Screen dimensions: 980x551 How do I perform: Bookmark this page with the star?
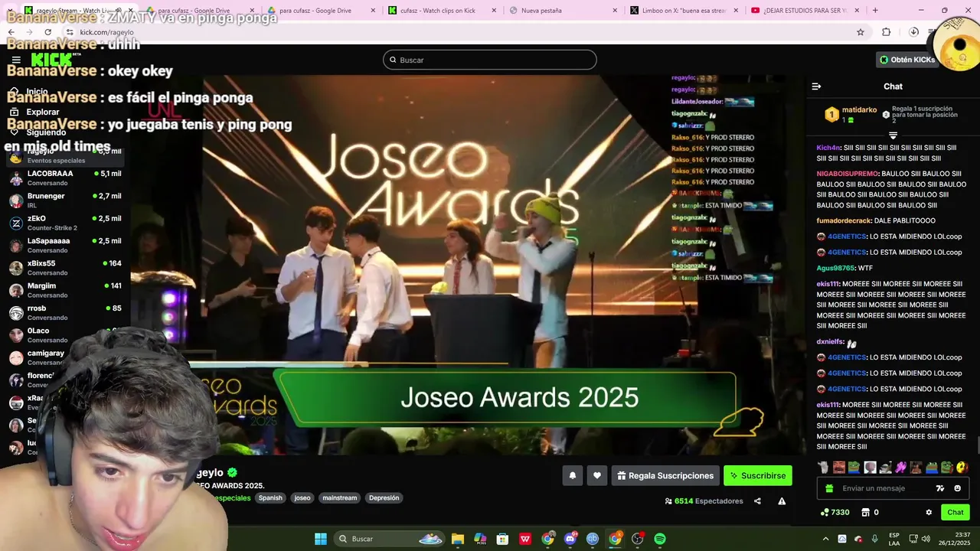click(x=861, y=32)
